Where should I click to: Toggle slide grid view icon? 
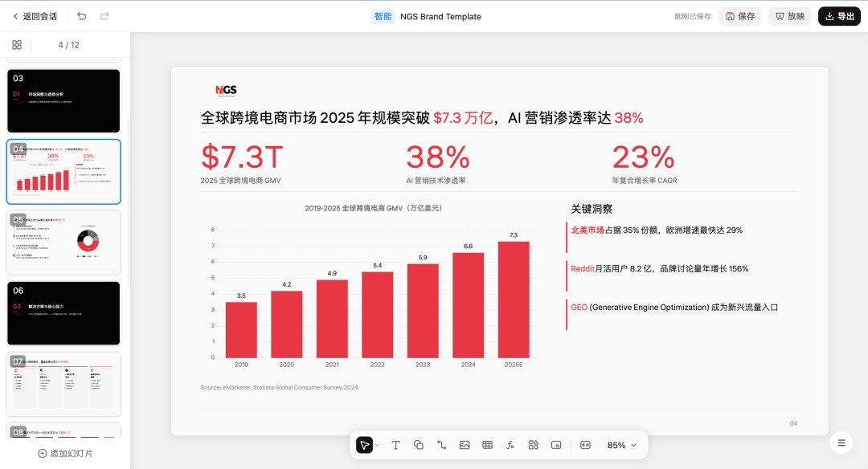pyautogui.click(x=17, y=45)
